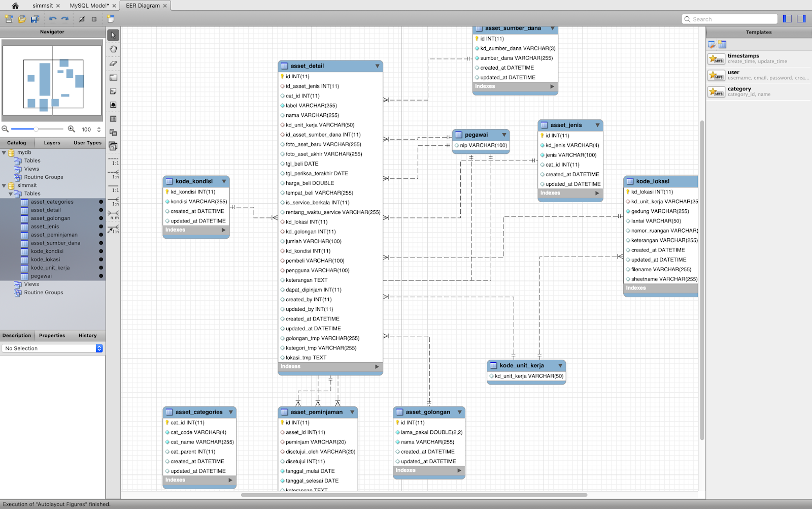812x509 pixels.
Task: Open the Properties tab
Action: [x=52, y=335]
